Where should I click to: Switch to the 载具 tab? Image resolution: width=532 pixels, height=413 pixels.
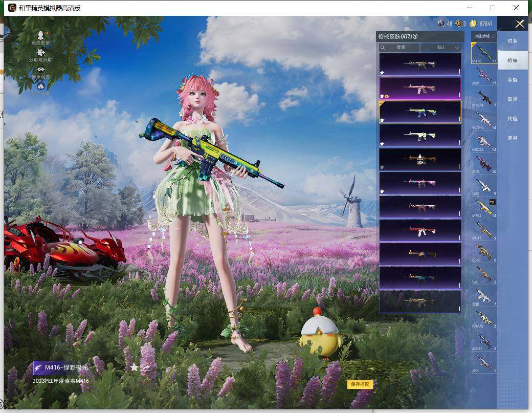pyautogui.click(x=513, y=99)
